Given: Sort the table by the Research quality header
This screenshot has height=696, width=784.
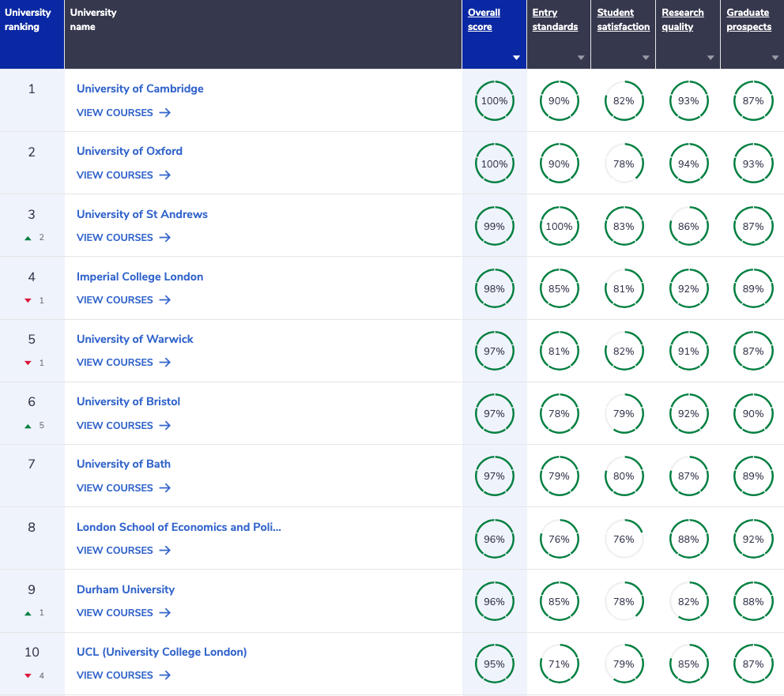Looking at the screenshot, I should [682, 19].
